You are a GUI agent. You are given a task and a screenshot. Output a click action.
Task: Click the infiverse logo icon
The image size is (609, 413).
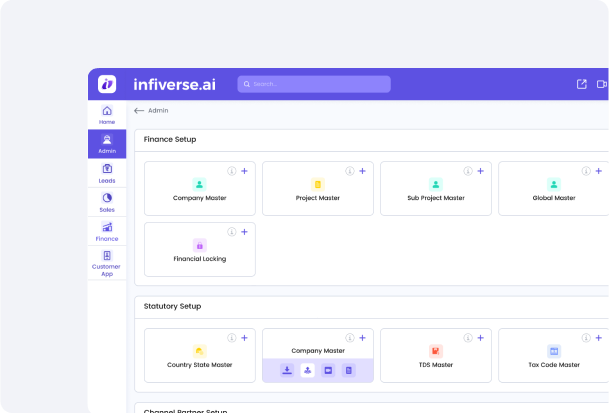(107, 84)
